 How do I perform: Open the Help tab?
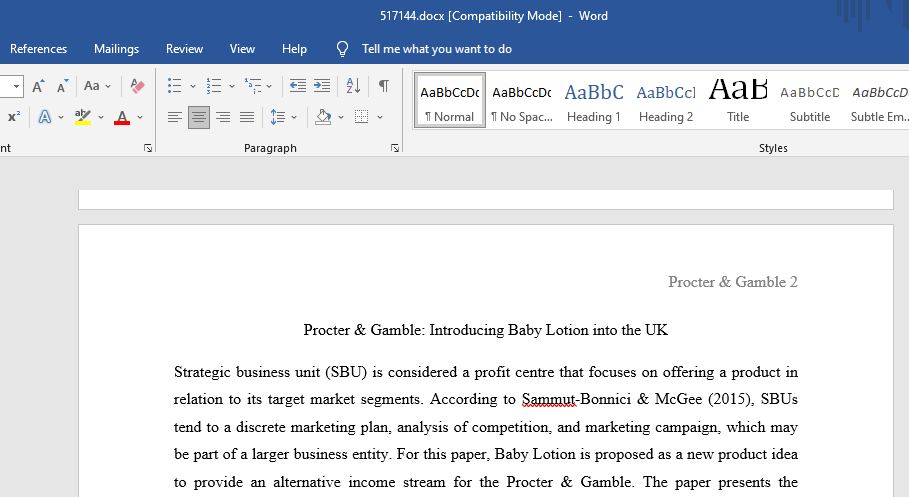click(294, 49)
